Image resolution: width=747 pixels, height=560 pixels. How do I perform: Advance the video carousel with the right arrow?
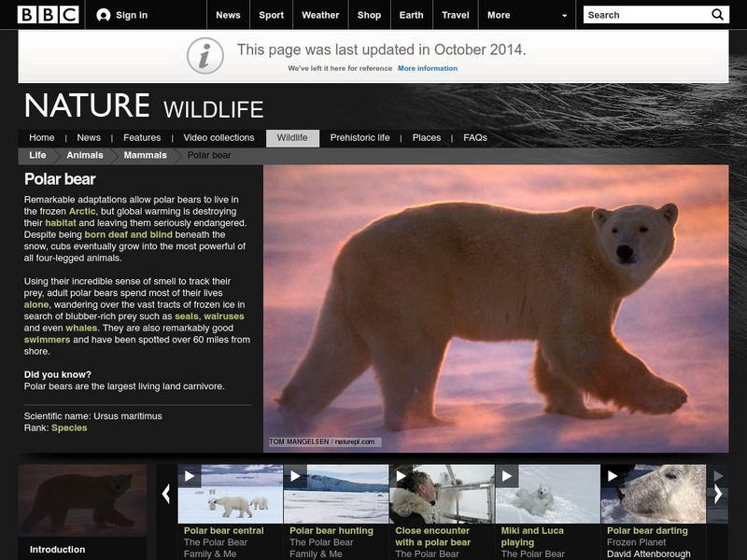(x=718, y=494)
